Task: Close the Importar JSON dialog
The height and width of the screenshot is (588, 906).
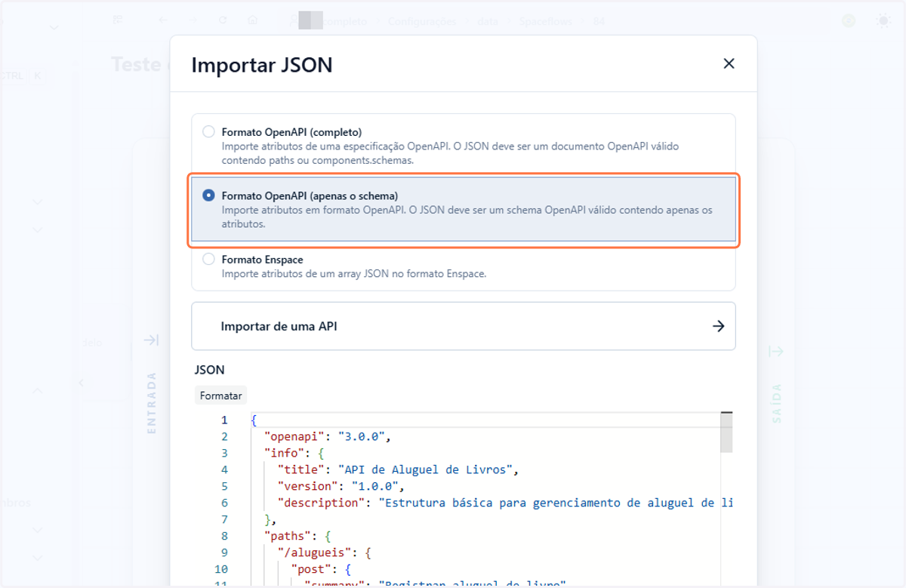Action: point(729,64)
